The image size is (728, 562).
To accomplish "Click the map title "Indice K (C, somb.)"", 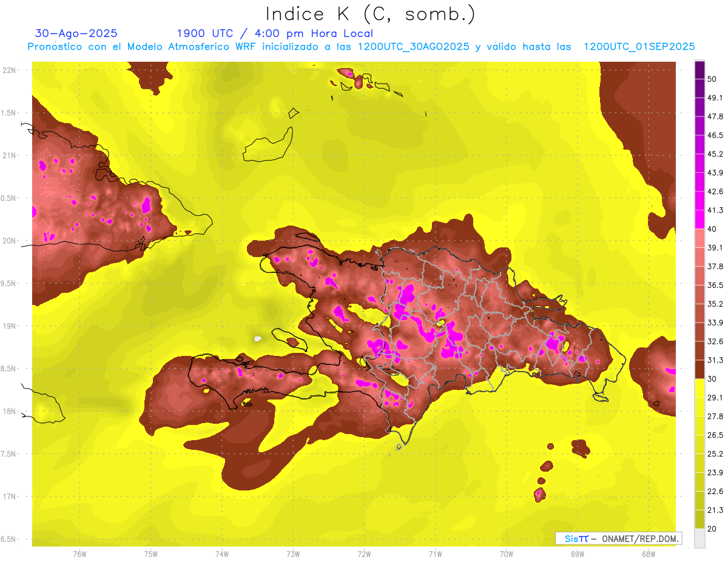I will (370, 13).
